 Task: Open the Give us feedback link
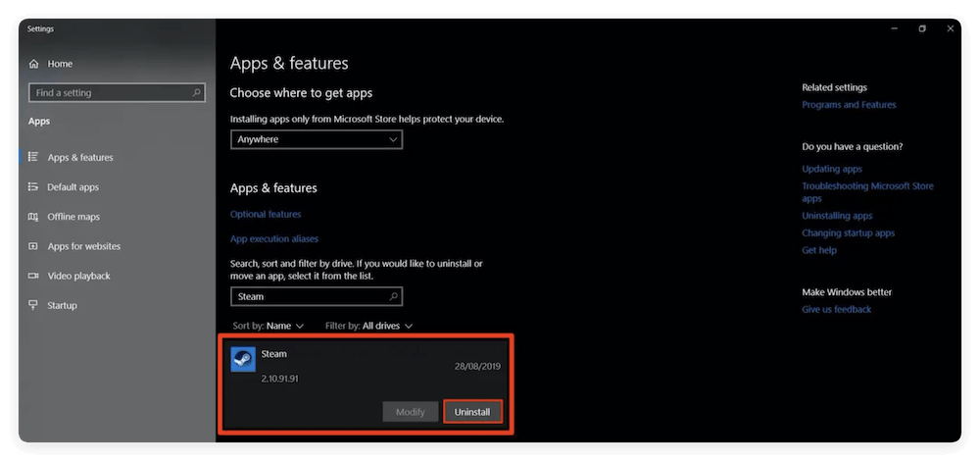[x=836, y=309]
